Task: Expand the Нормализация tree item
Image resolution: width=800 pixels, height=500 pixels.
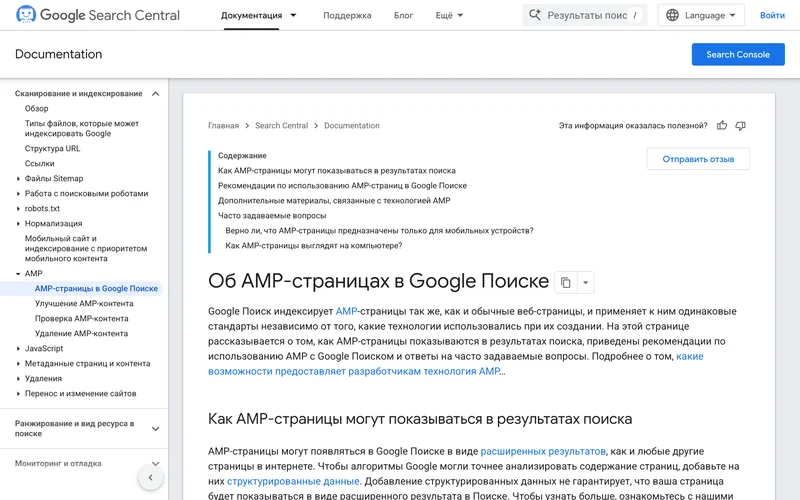Action: (18, 223)
